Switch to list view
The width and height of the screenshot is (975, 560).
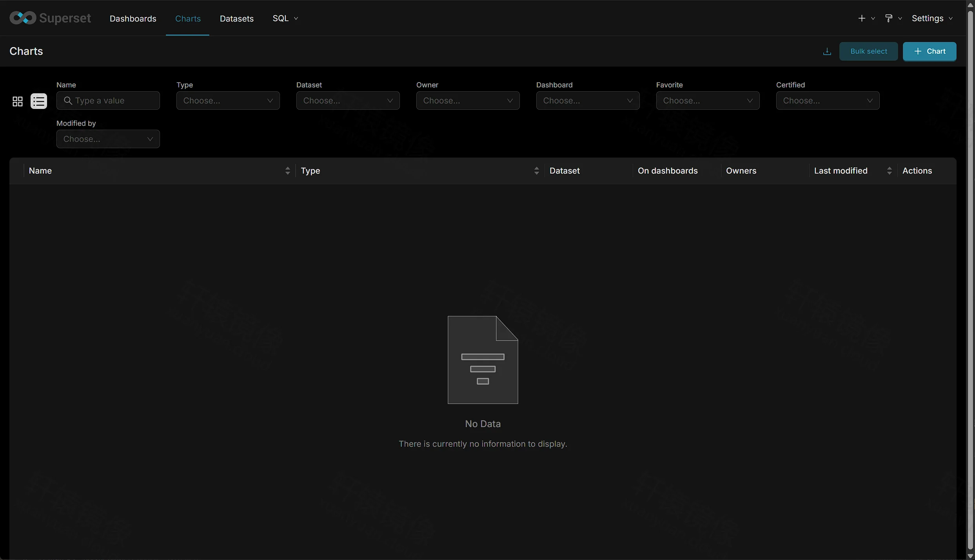pyautogui.click(x=39, y=101)
